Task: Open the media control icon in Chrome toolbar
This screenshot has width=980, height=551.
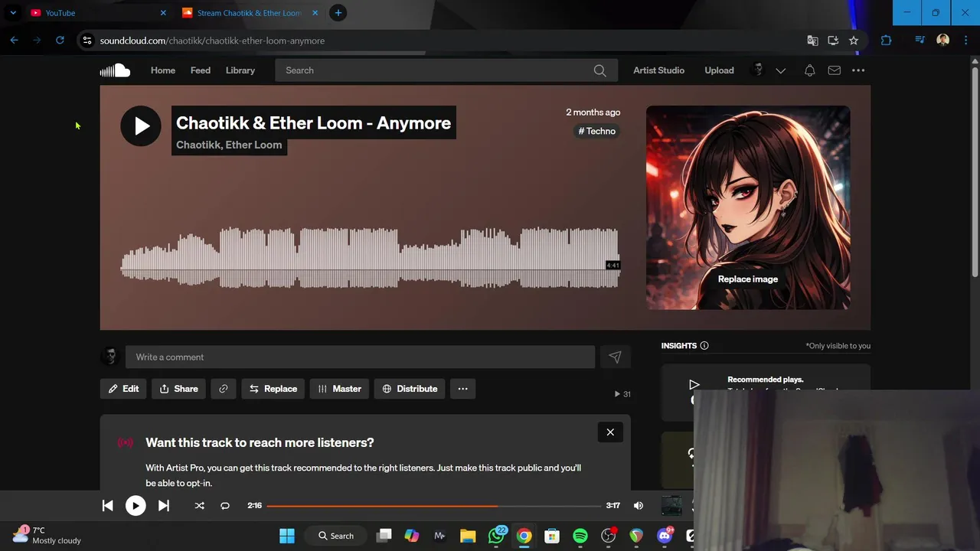Action: click(x=920, y=41)
